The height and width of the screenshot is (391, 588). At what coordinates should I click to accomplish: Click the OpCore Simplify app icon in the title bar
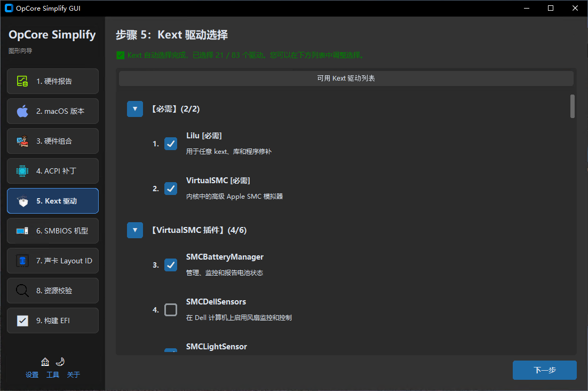click(x=9, y=8)
